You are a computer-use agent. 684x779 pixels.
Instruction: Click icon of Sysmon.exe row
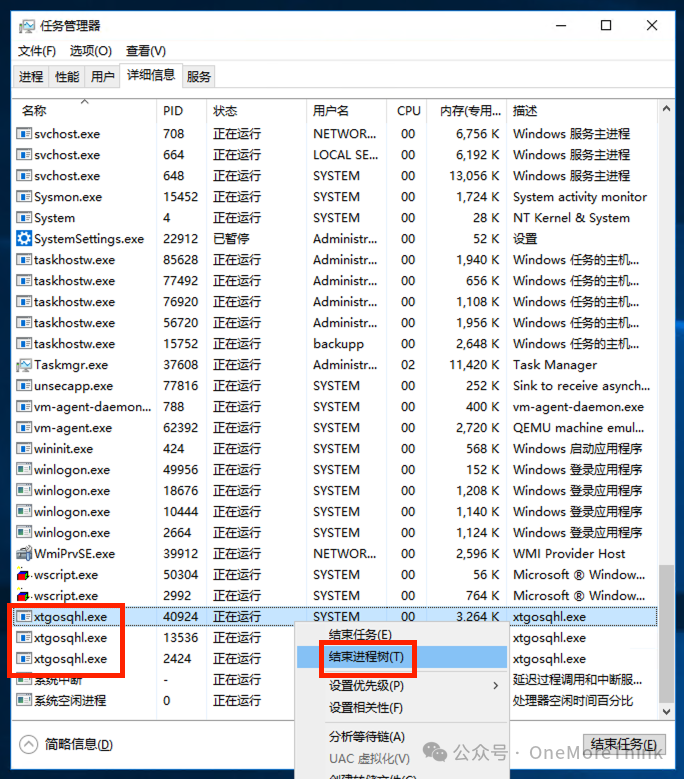(x=23, y=197)
